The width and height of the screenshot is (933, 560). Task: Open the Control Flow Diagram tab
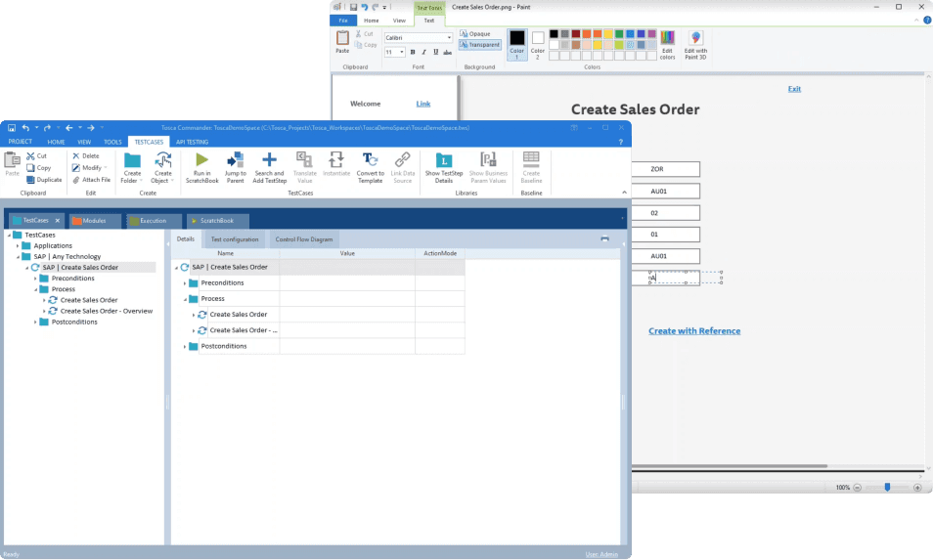pyautogui.click(x=303, y=239)
